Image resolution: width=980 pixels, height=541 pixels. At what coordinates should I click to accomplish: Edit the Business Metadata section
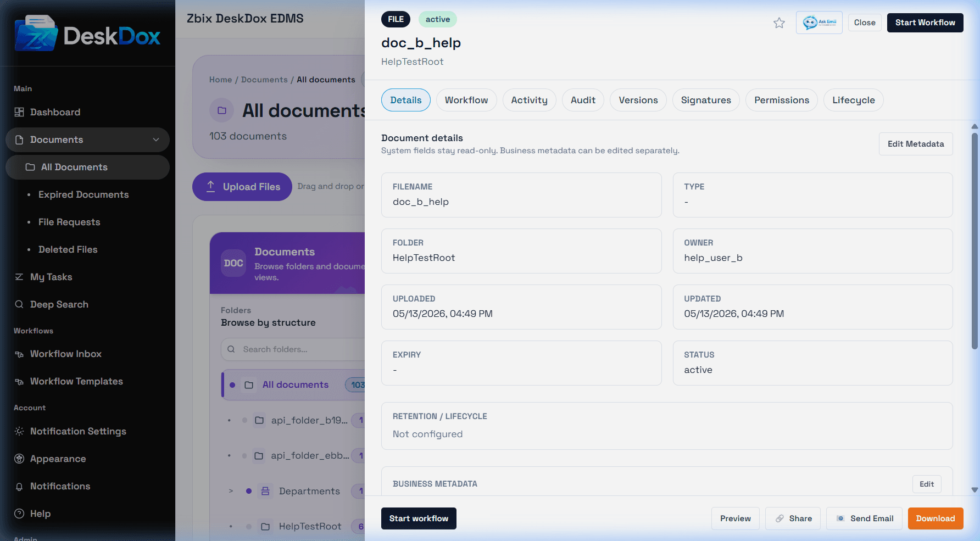927,484
